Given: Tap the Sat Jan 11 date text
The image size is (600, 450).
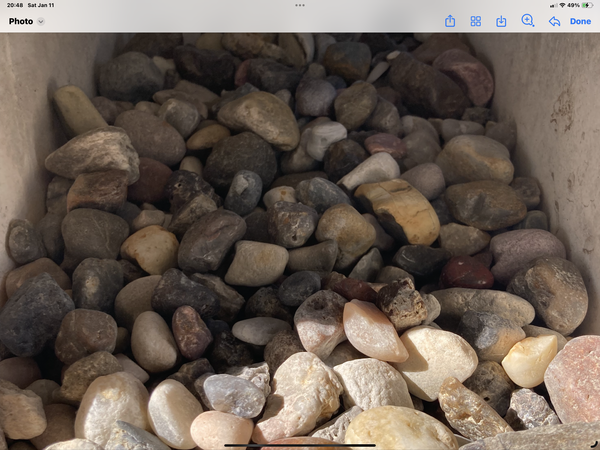Looking at the screenshot, I should (x=41, y=5).
